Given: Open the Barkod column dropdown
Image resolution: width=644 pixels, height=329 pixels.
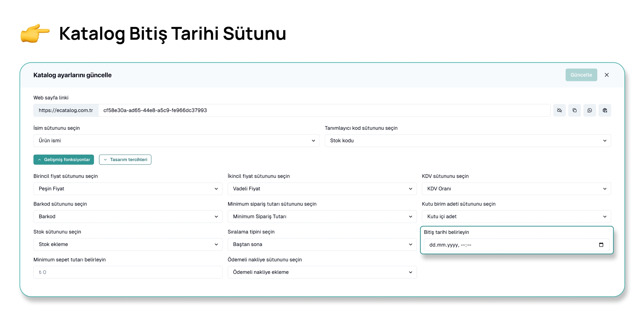Looking at the screenshot, I should (x=128, y=217).
